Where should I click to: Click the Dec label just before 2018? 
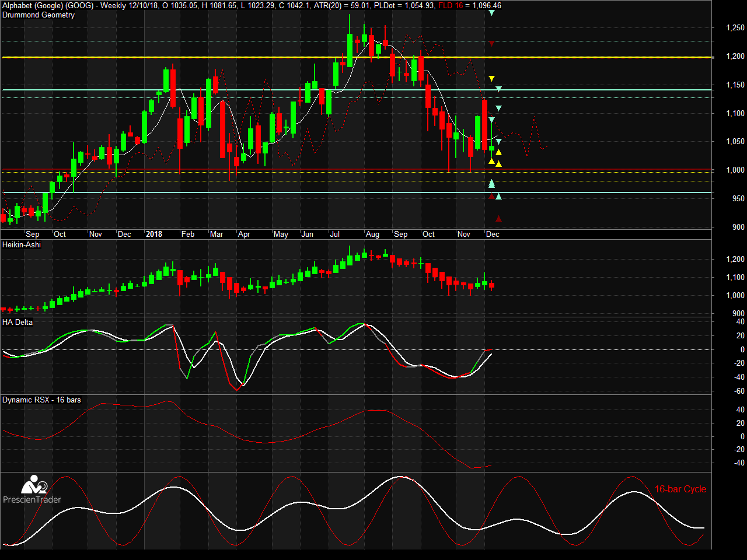(124, 234)
